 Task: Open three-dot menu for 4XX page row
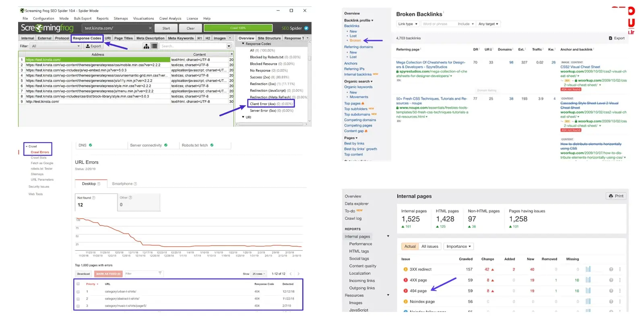(x=620, y=280)
